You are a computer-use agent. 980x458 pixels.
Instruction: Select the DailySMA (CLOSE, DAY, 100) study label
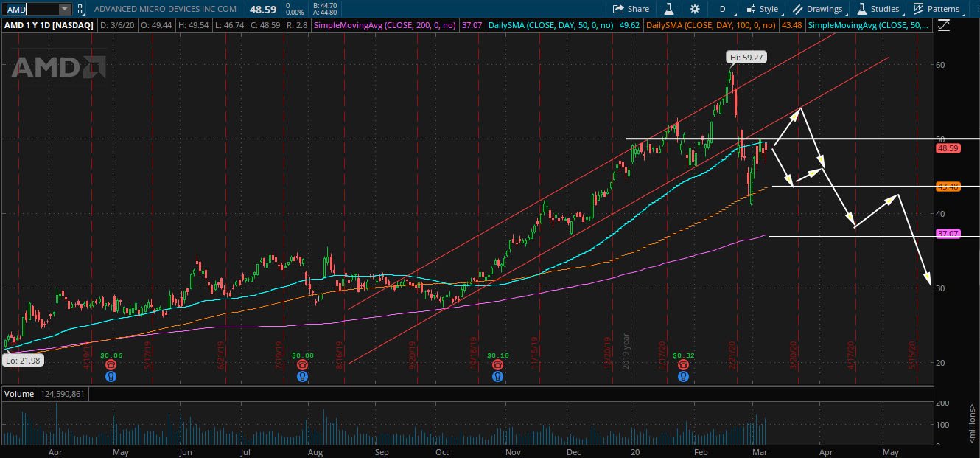coord(712,25)
